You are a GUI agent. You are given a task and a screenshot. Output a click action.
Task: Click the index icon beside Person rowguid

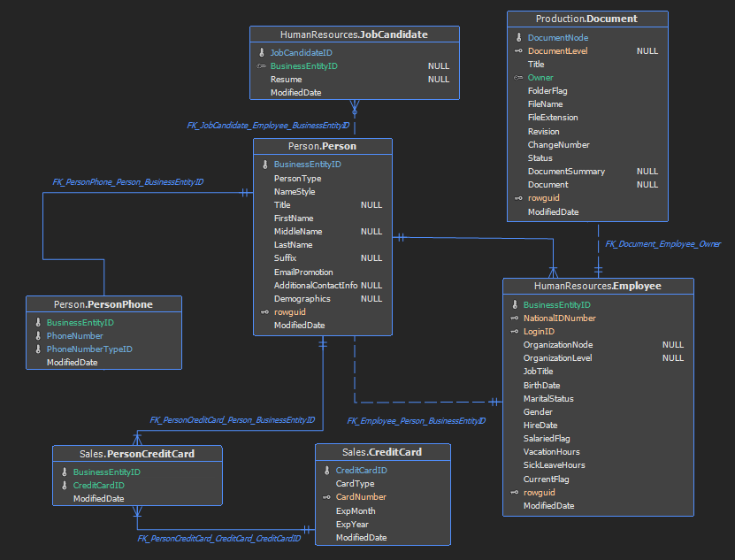(264, 312)
